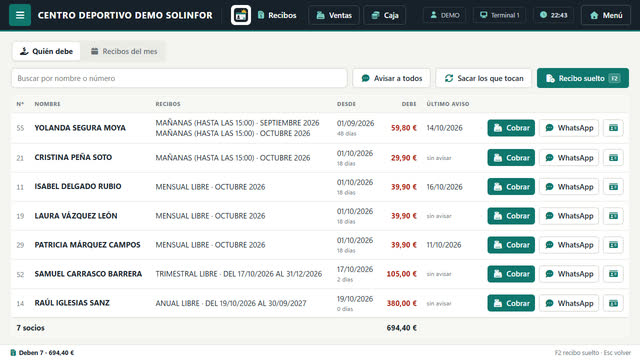
Task: Send WhatsApp to Yolanda Segura Moya
Action: coord(569,128)
